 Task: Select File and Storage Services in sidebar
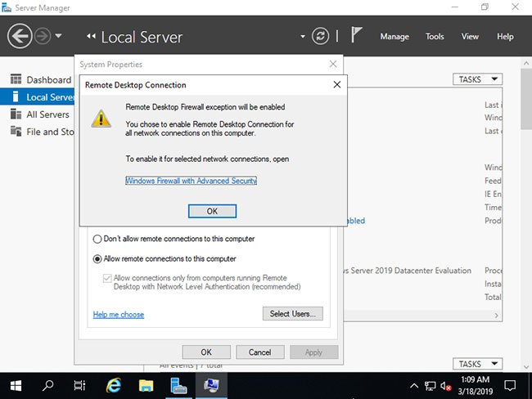[38, 132]
